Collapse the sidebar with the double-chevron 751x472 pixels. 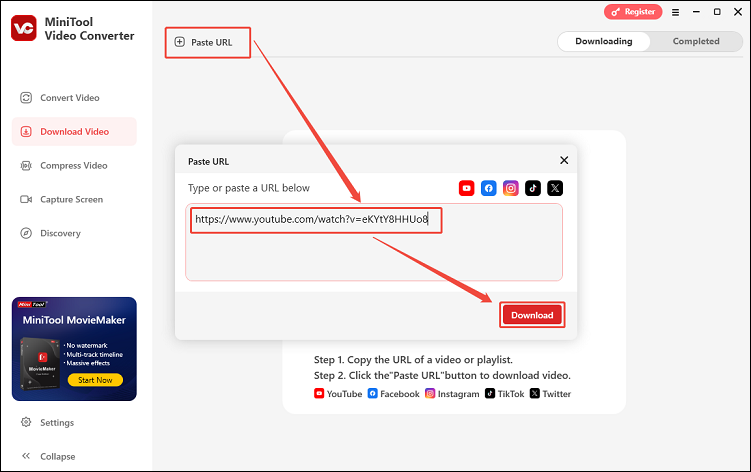click(x=26, y=456)
